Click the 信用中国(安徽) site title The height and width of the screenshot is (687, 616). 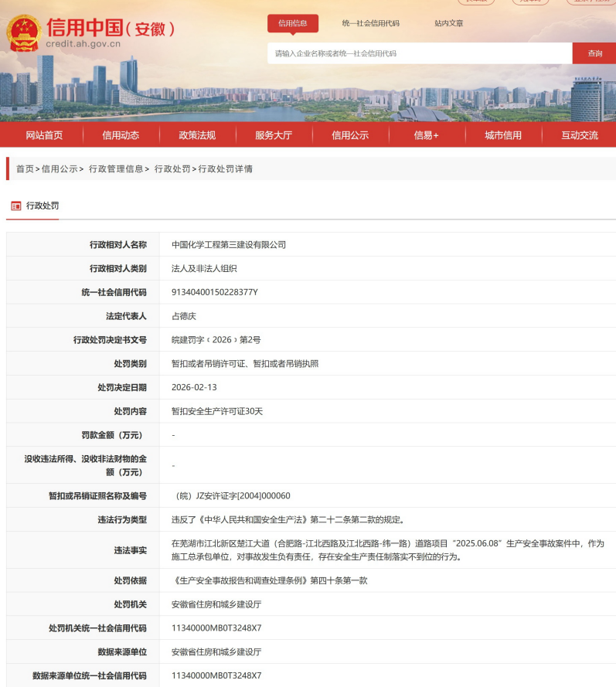[x=111, y=29]
